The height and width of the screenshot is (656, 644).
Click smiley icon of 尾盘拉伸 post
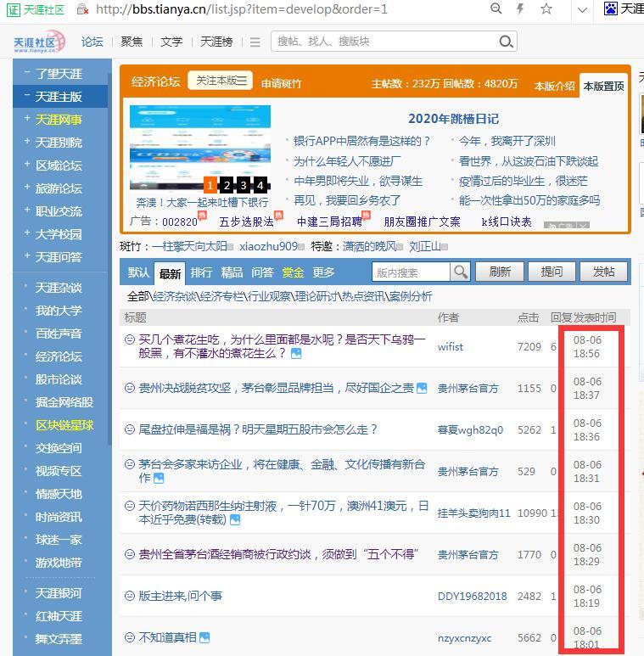[x=130, y=429]
